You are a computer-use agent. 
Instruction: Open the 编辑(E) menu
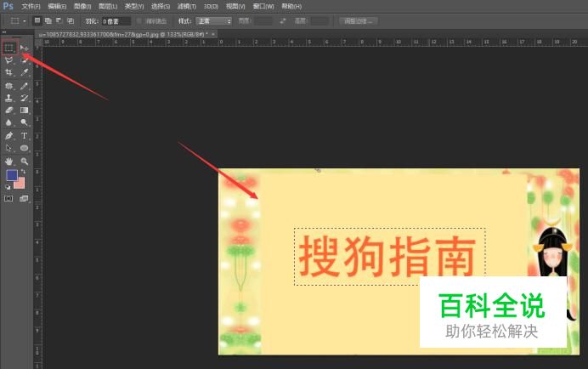57,7
